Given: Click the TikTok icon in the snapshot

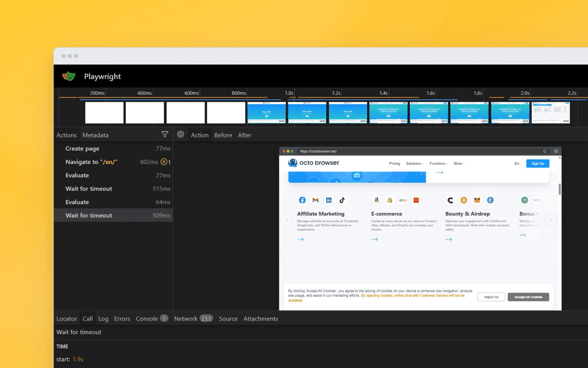Looking at the screenshot, I should click(x=342, y=200).
